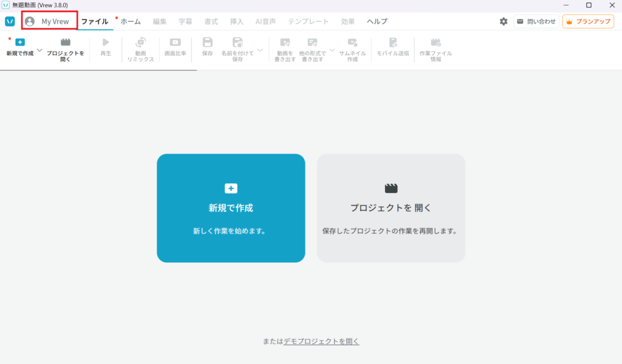This screenshot has height=364, width=622.
Task: Click the Vrew logo icon
Action: point(10,21)
